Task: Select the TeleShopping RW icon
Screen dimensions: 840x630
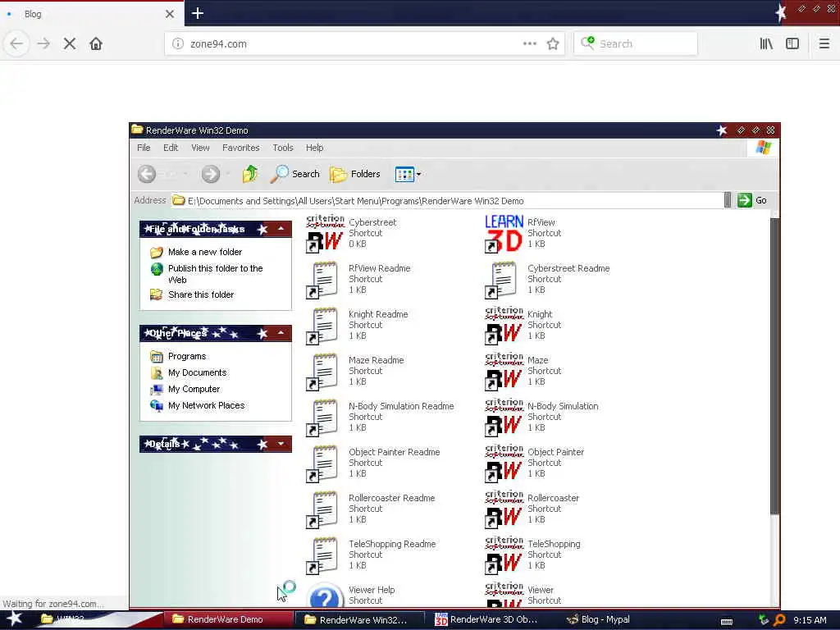Action: pyautogui.click(x=504, y=556)
